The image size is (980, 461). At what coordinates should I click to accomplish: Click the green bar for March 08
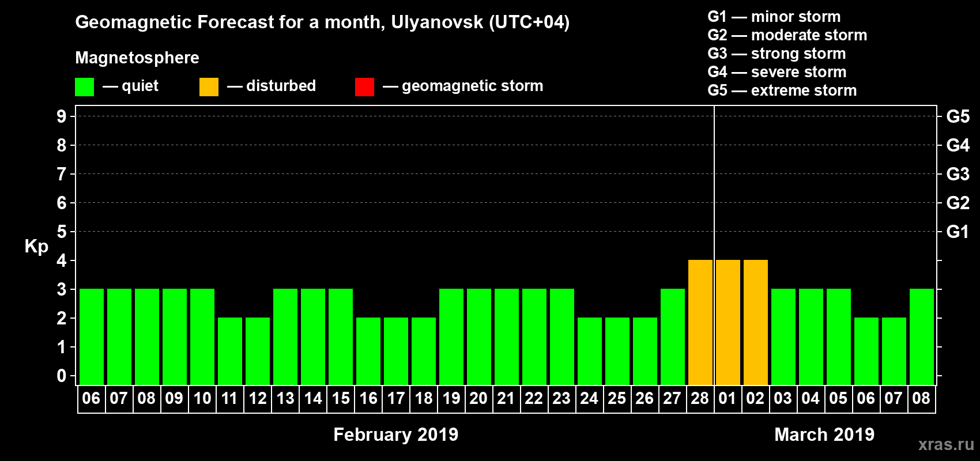click(922, 337)
